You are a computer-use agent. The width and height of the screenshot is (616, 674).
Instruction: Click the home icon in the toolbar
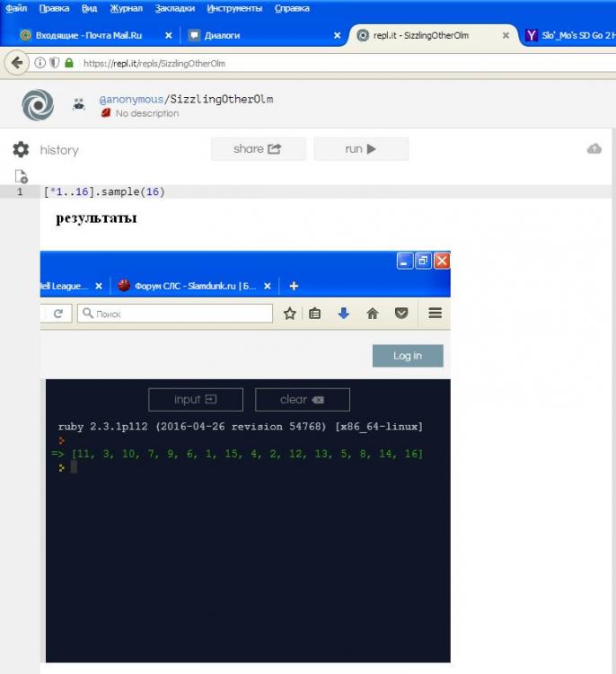pyautogui.click(x=372, y=314)
